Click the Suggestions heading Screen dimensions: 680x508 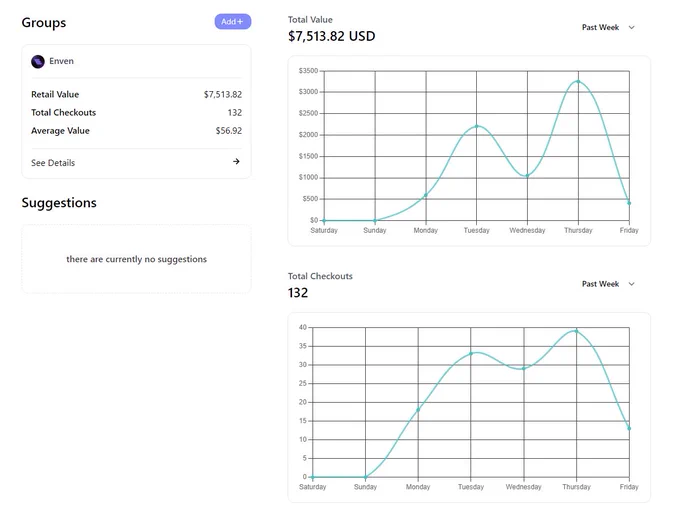[59, 203]
